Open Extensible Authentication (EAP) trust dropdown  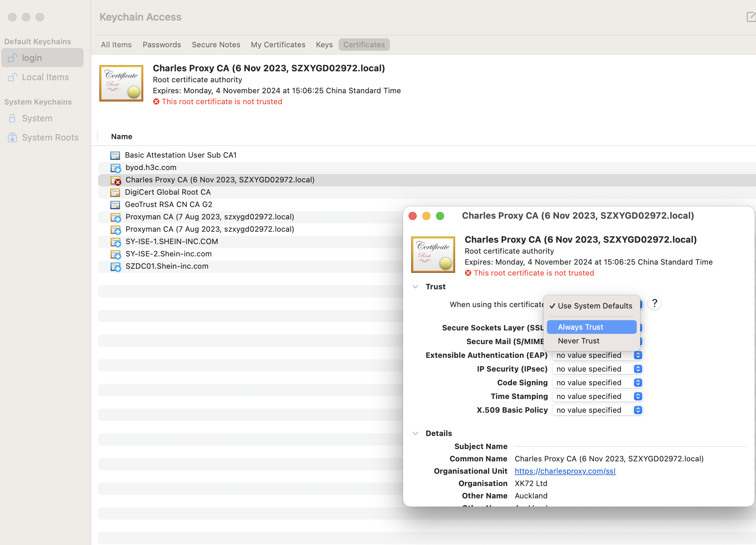point(598,355)
